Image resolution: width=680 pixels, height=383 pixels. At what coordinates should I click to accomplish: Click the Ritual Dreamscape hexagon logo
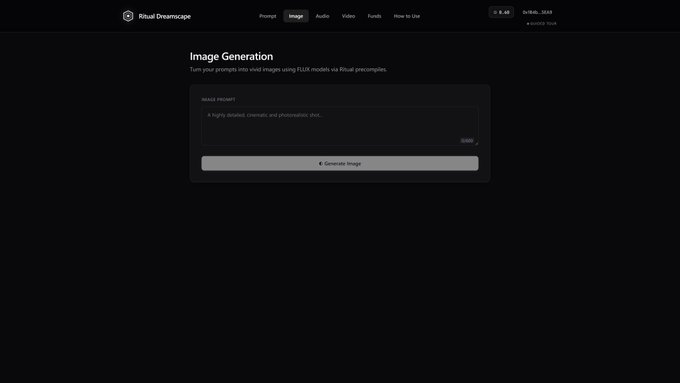tap(128, 16)
